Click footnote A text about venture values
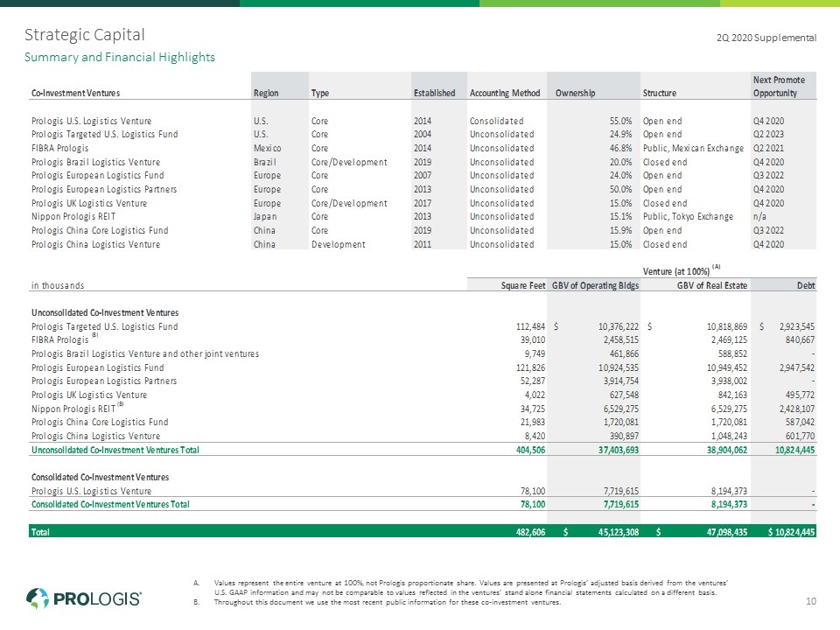The height and width of the screenshot is (630, 840). [471, 588]
